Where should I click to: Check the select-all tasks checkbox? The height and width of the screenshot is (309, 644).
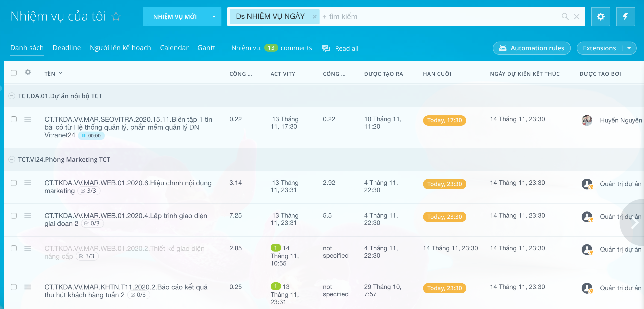click(14, 73)
